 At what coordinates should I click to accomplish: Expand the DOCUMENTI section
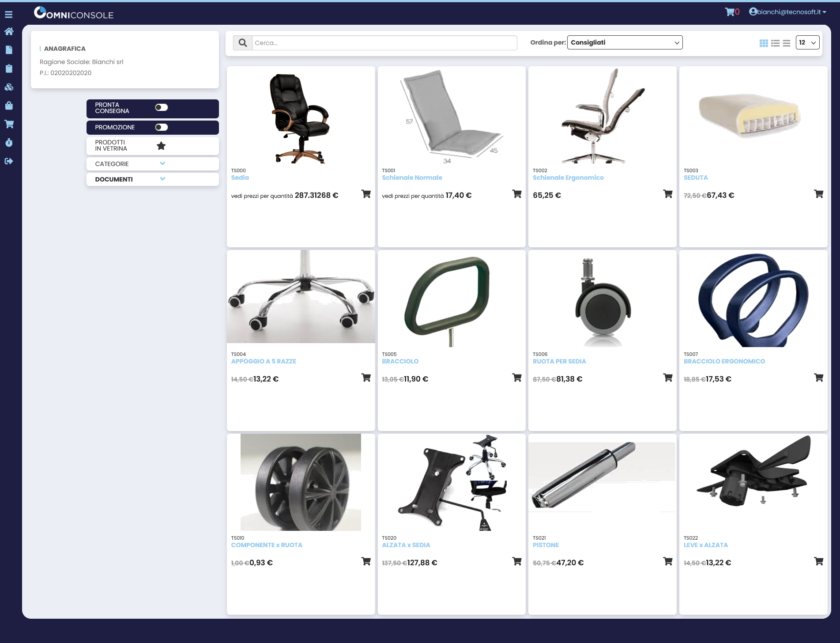(162, 179)
